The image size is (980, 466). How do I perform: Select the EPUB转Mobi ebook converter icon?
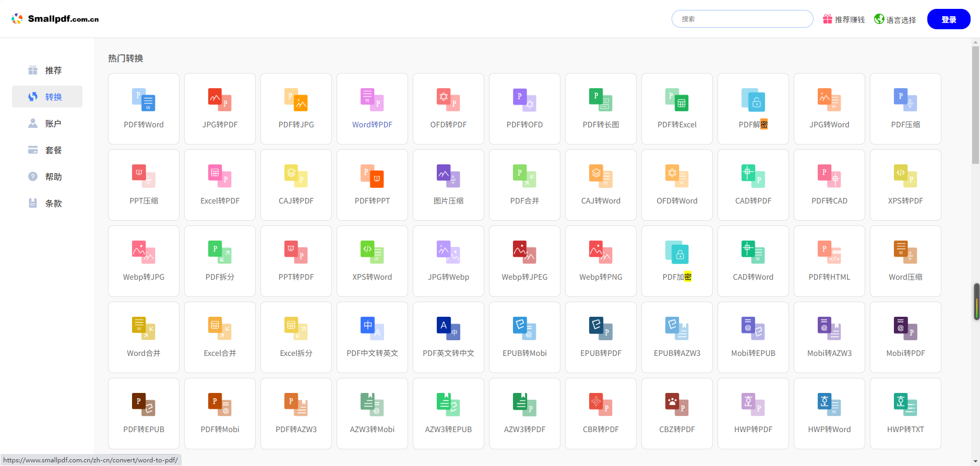point(524,329)
